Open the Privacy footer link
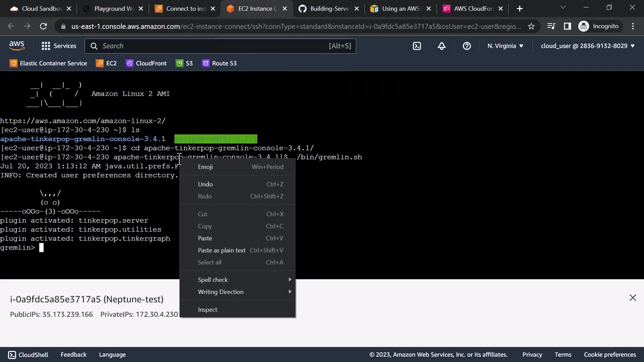This screenshot has width=644, height=362. click(532, 354)
